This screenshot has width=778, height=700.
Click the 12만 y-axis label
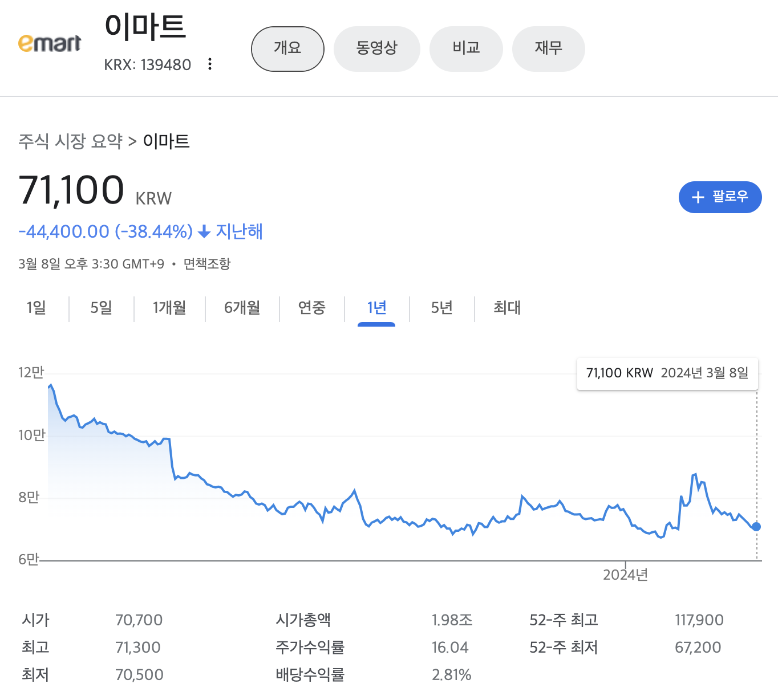31,373
